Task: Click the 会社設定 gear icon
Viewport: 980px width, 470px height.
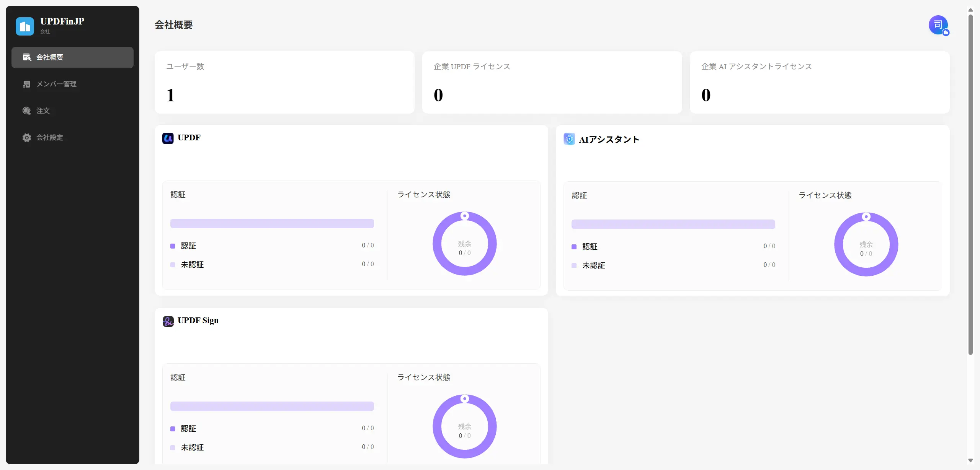Action: [x=26, y=138]
